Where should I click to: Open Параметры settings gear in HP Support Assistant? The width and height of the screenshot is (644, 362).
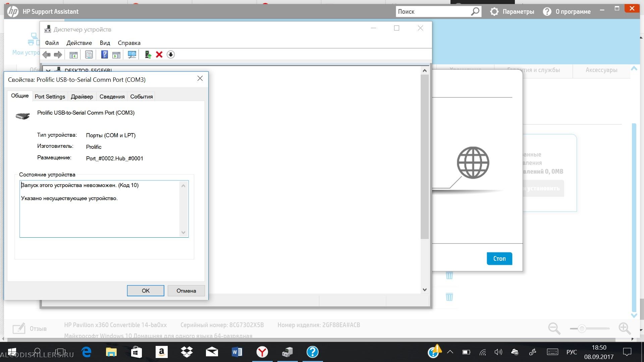pos(512,12)
